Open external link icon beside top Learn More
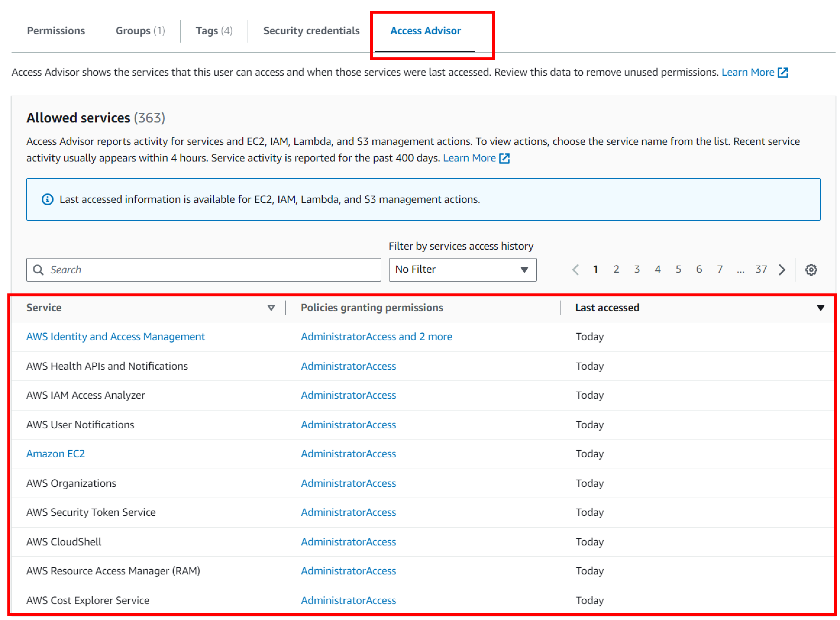Screen dimensions: 840x620 pos(783,72)
